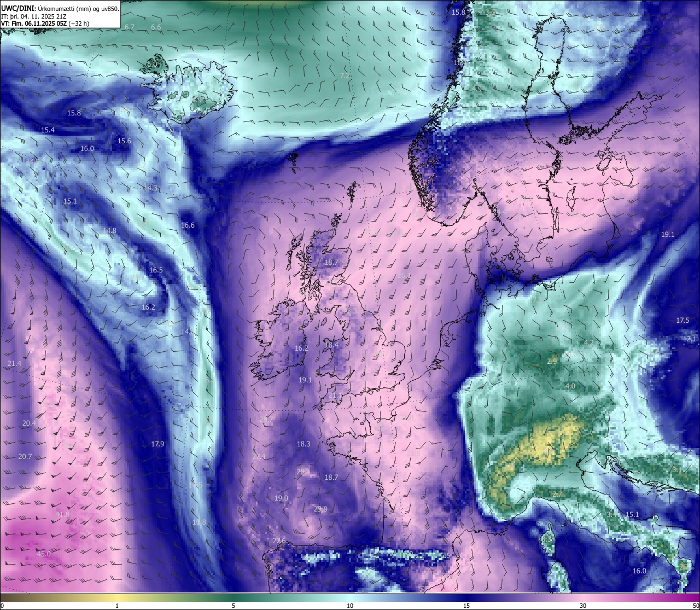Click the map value "18.4"
700x610 pixels.
[x=332, y=345]
